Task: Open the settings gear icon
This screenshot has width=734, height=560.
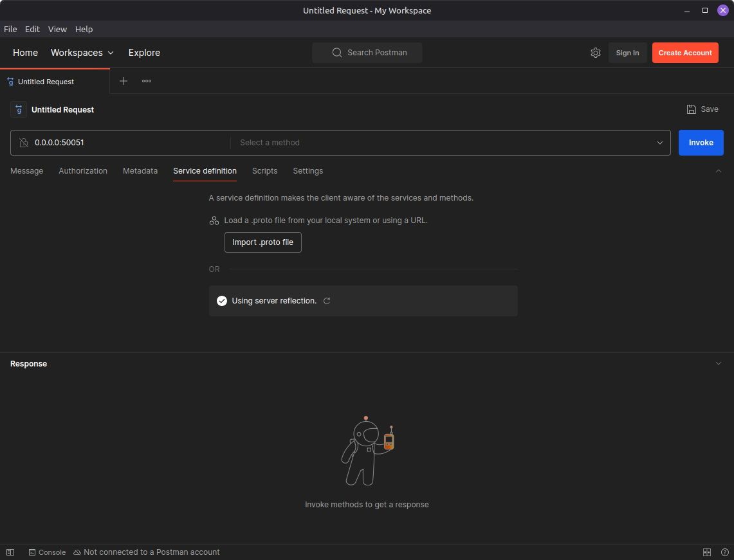Action: pyautogui.click(x=595, y=53)
